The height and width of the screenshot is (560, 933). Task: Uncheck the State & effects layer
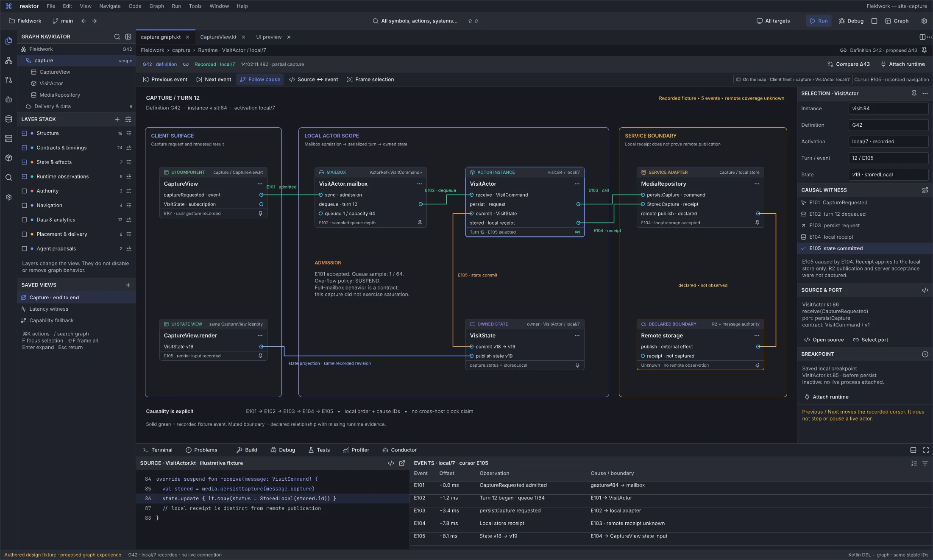pos(24,162)
